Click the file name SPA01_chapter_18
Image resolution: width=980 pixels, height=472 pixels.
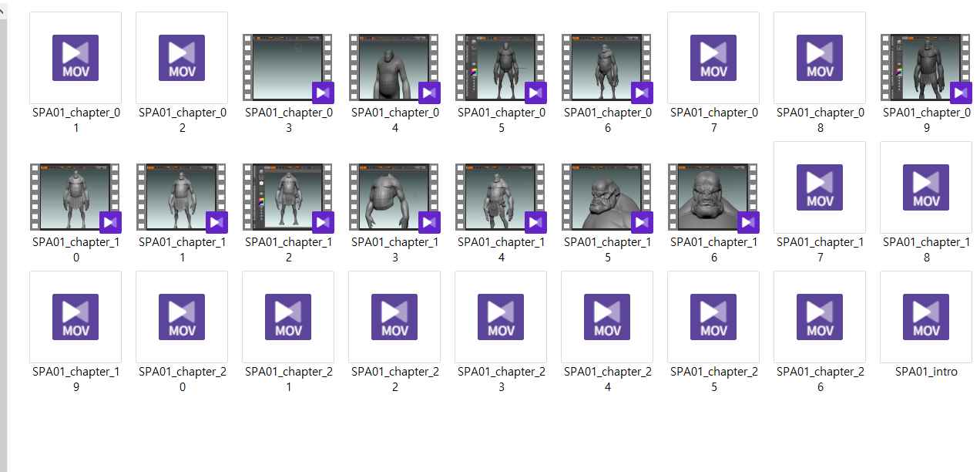click(926, 250)
